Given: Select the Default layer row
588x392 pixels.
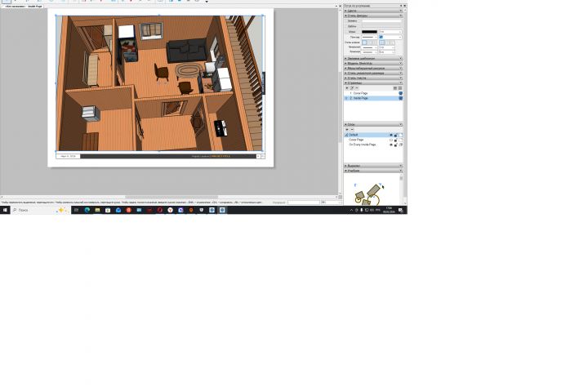Looking at the screenshot, I should tap(373, 135).
